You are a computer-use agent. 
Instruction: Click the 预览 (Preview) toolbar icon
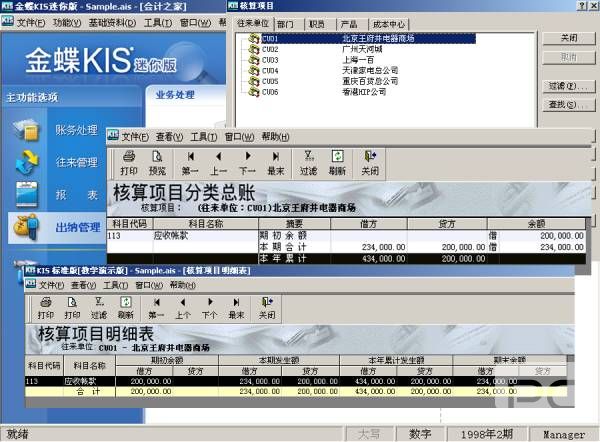(157, 162)
